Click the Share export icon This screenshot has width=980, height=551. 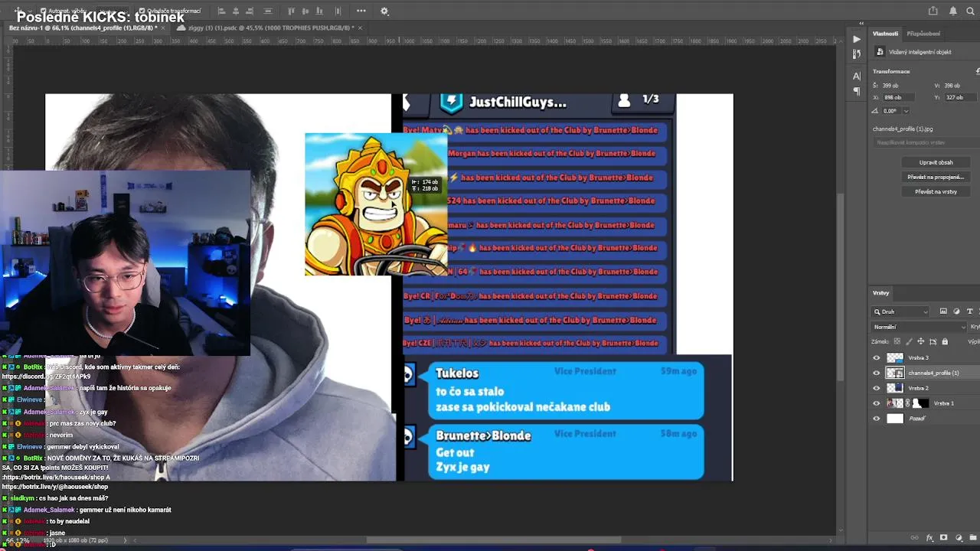pyautogui.click(x=933, y=11)
